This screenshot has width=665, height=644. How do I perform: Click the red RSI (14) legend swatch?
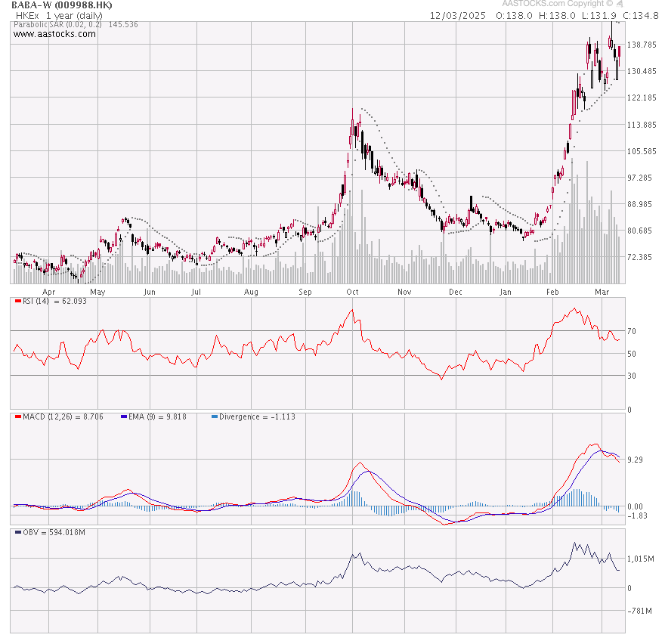click(x=17, y=302)
